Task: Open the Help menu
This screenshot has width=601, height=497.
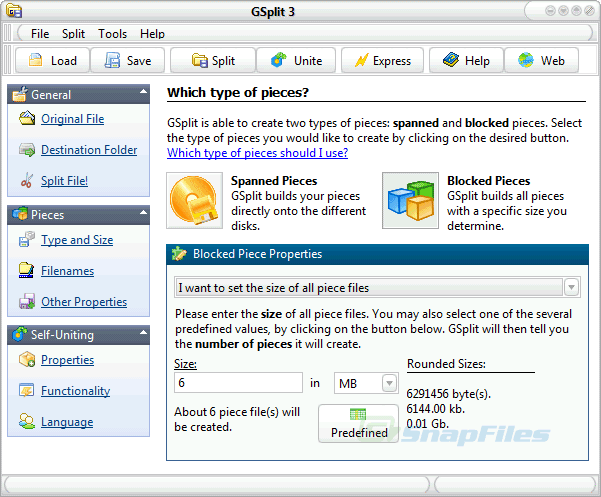Action: coord(152,34)
